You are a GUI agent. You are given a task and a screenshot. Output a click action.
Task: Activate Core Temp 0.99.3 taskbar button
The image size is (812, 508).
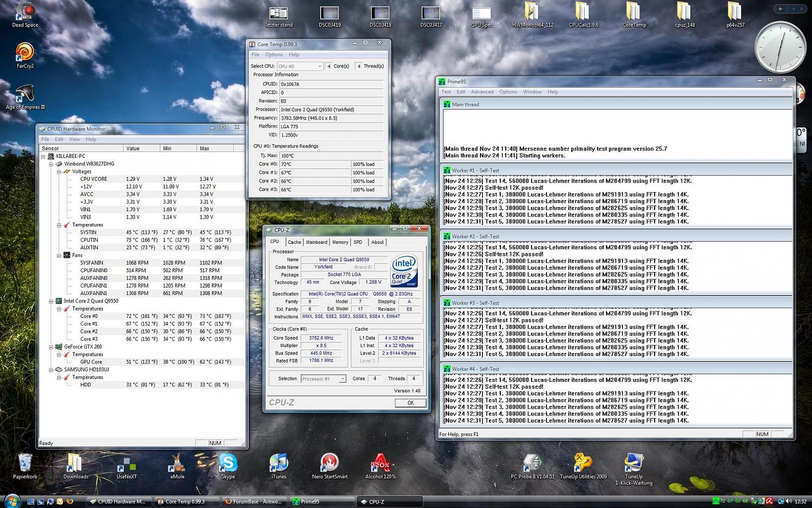coord(186,502)
